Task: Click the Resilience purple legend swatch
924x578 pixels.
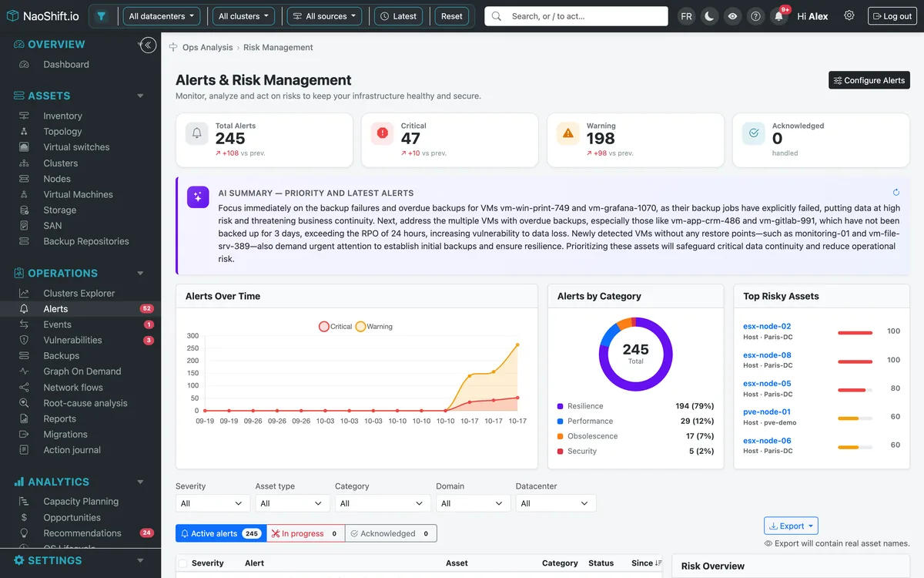Action: (x=560, y=406)
